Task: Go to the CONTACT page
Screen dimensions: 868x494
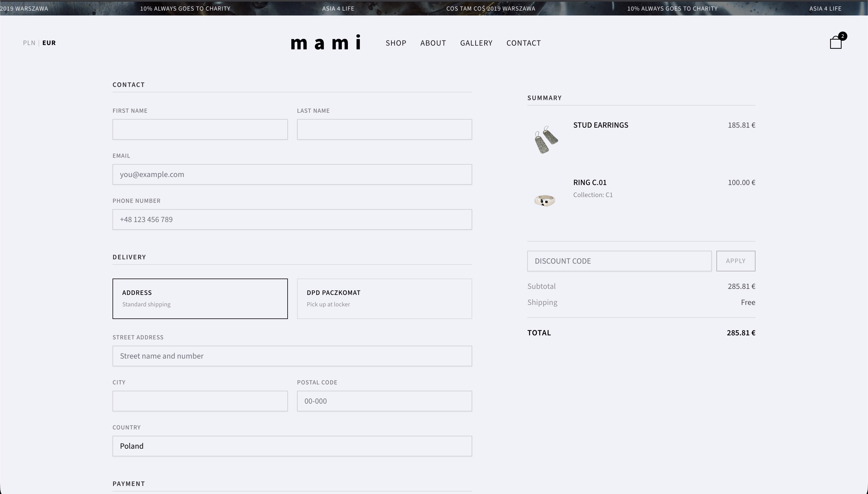Action: pyautogui.click(x=523, y=43)
